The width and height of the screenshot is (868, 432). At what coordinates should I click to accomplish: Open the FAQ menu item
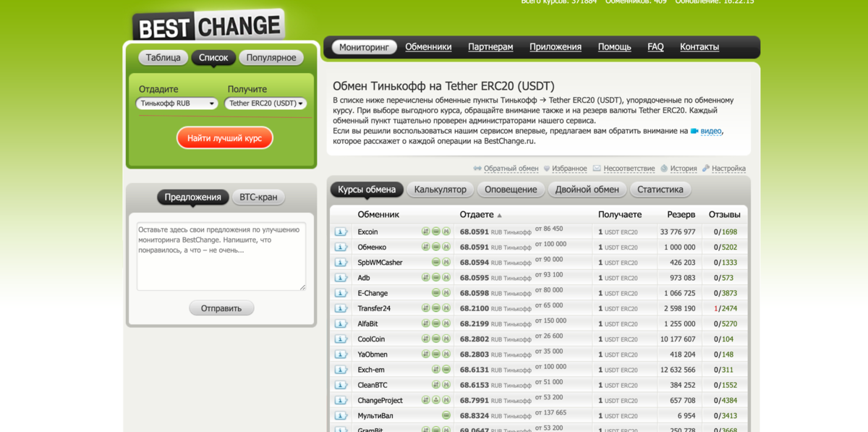click(x=655, y=47)
